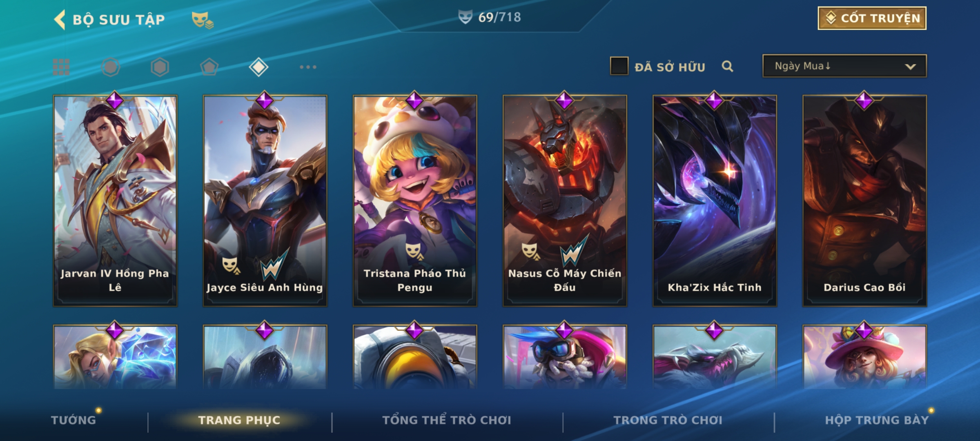Click the Cốt Truyện button
This screenshot has height=441, width=980.
pyautogui.click(x=872, y=18)
